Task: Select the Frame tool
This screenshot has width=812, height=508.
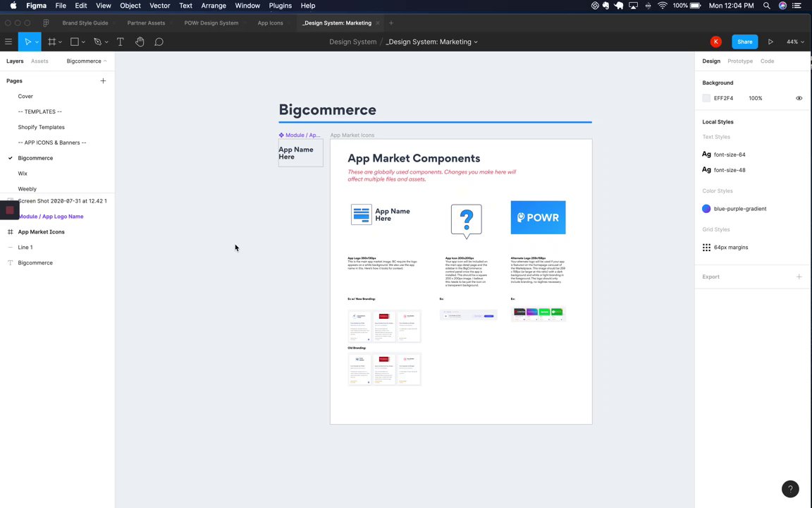Action: (x=51, y=42)
